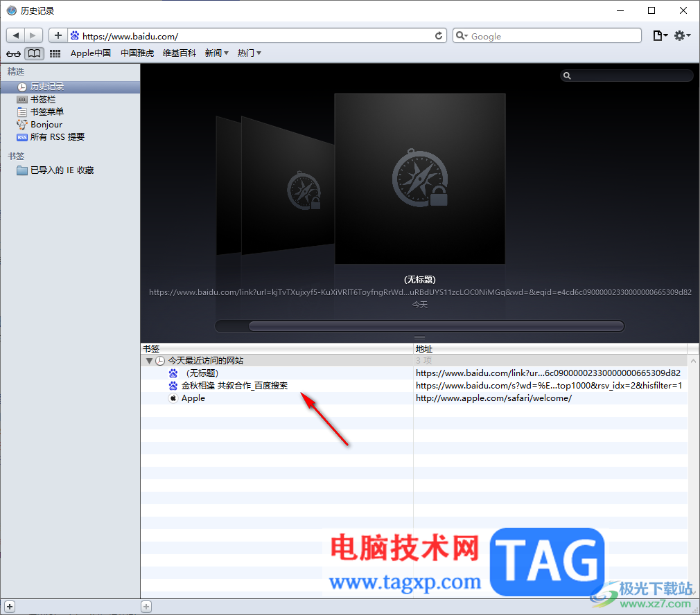Open the 中国雅虎 bookmark
The width and height of the screenshot is (700, 615).
tap(137, 53)
